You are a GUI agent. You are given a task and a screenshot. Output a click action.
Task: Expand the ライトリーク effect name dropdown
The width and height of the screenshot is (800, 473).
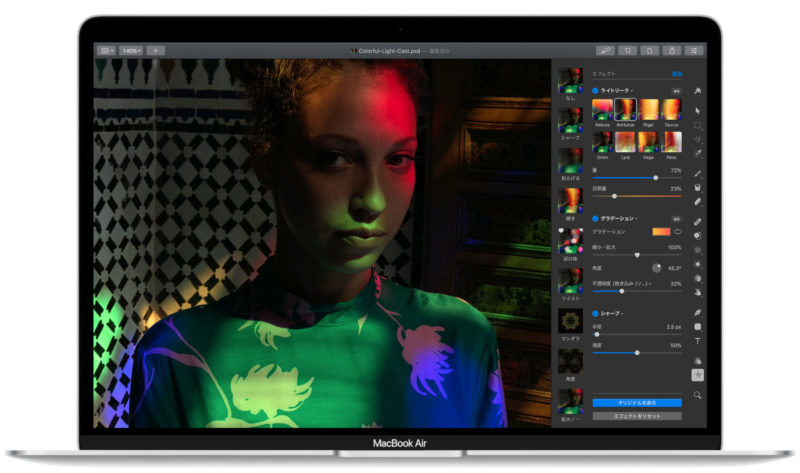click(x=617, y=91)
